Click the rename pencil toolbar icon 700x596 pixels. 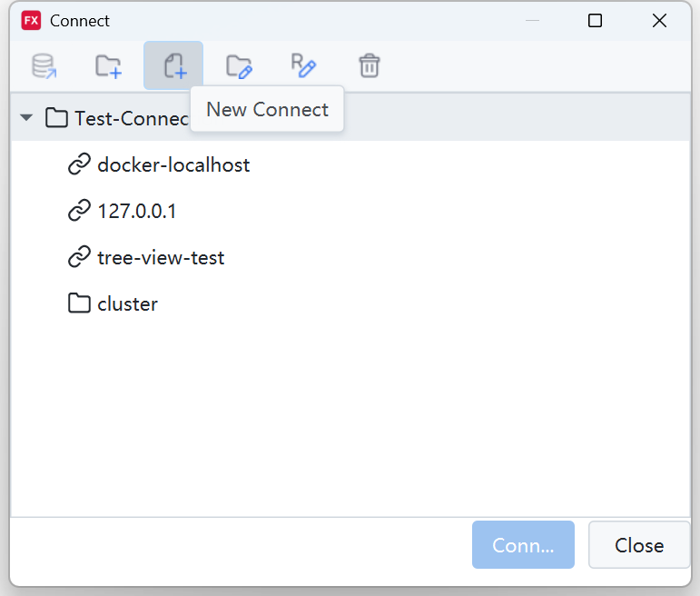point(303,65)
